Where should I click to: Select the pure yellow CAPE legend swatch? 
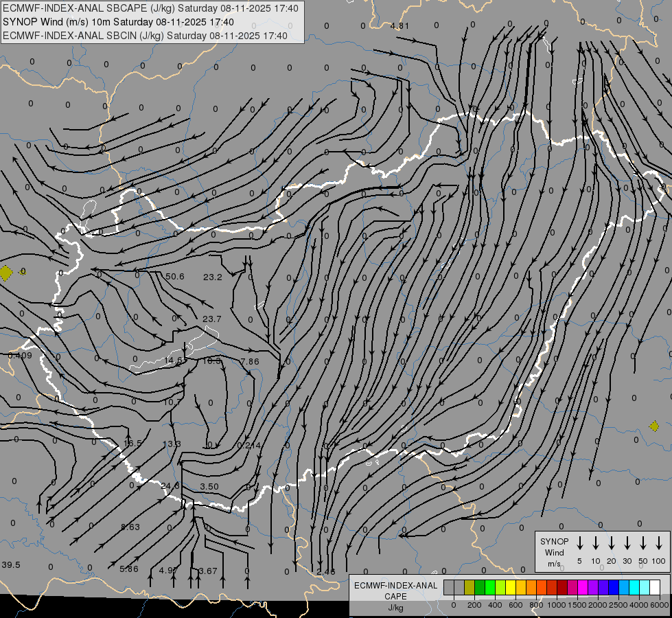511,587
